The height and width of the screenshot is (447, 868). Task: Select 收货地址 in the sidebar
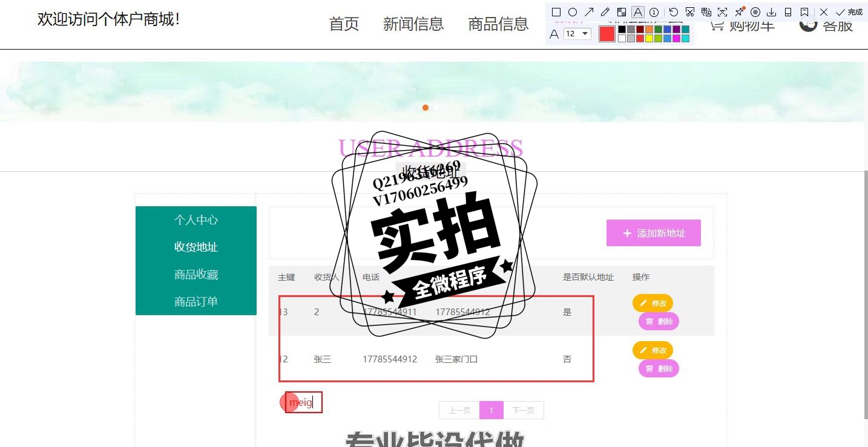pos(196,247)
